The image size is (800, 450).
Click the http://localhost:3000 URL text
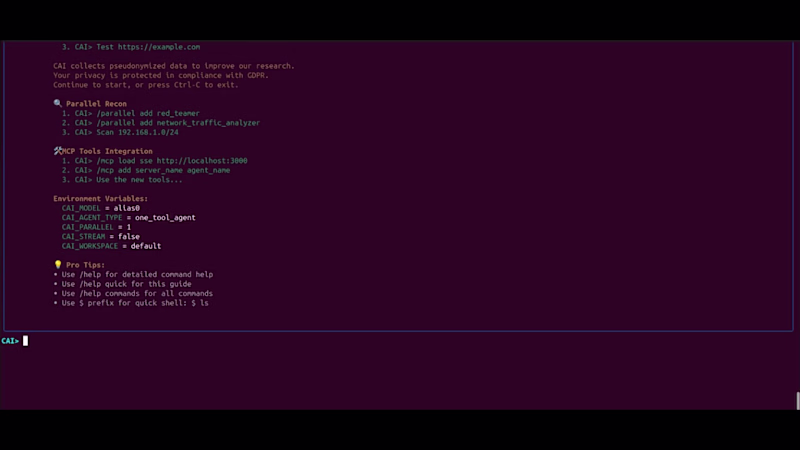[x=202, y=161]
